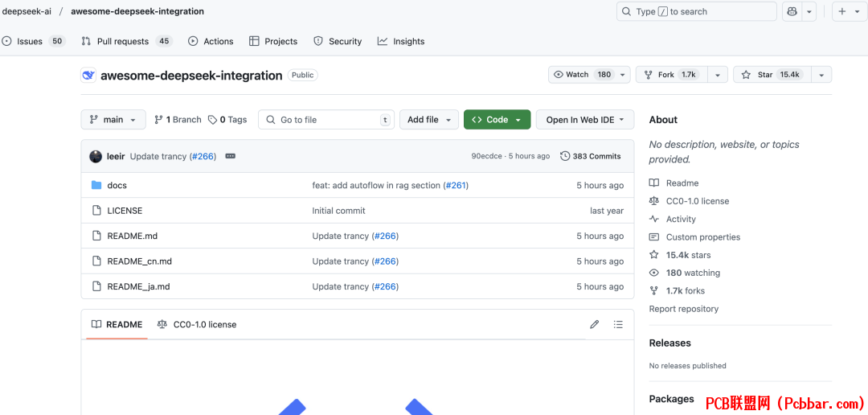Click the Report repository link
This screenshot has height=415, width=868.
pyautogui.click(x=684, y=309)
